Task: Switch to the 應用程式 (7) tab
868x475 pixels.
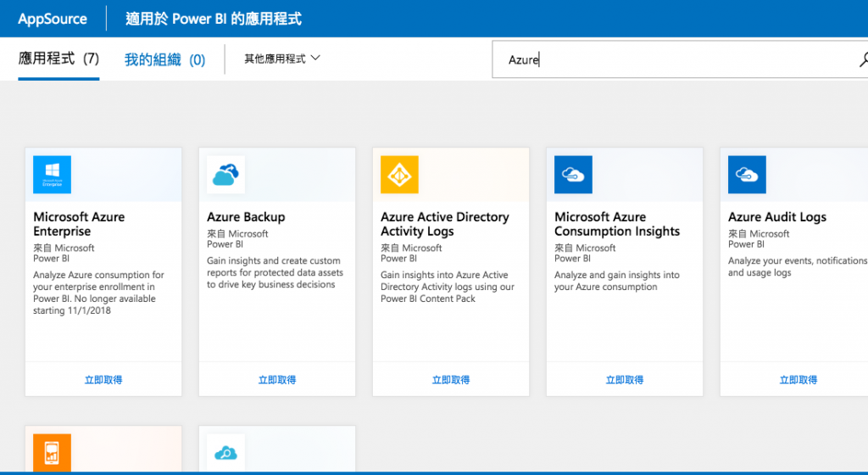Action: click(x=58, y=59)
